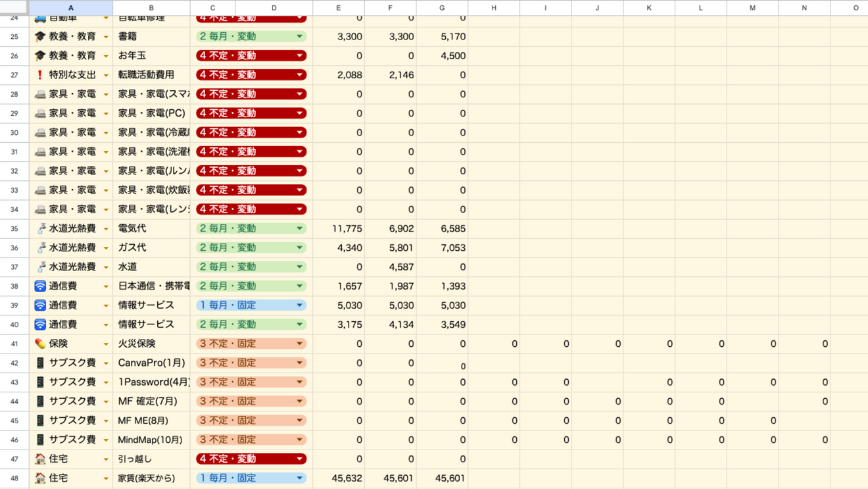Click cell with value 2,146
The height and width of the screenshot is (489, 868).
coord(390,75)
